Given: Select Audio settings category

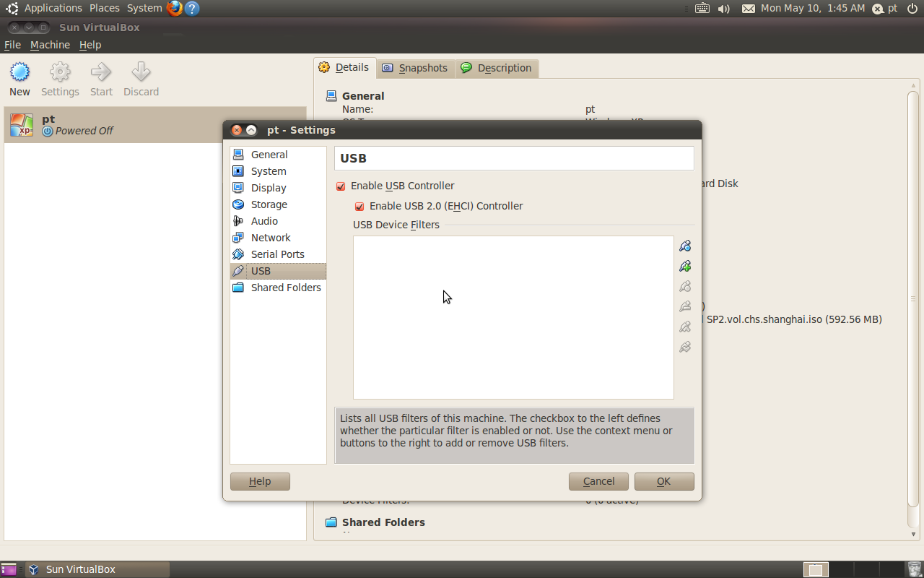Looking at the screenshot, I should 278,221.
